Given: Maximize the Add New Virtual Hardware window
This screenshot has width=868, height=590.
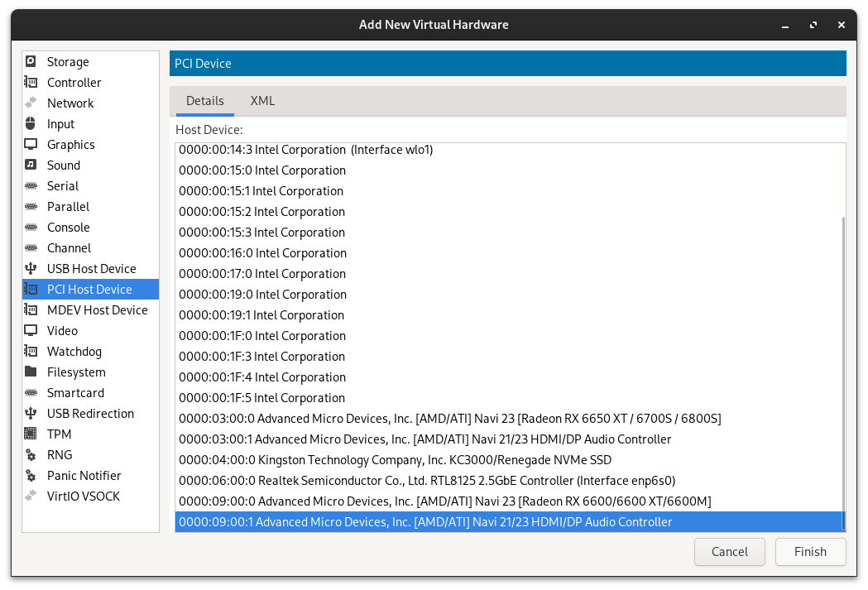Looking at the screenshot, I should 813,25.
